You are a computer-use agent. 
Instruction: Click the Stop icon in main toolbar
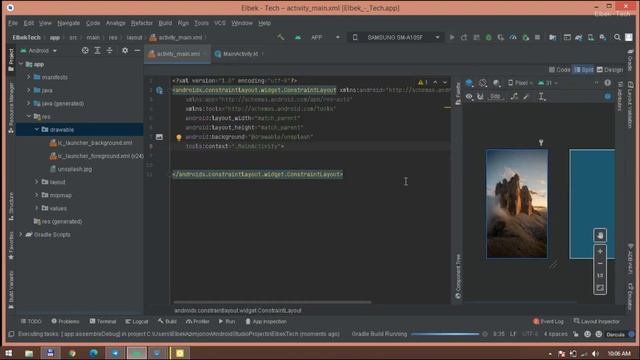coord(538,37)
